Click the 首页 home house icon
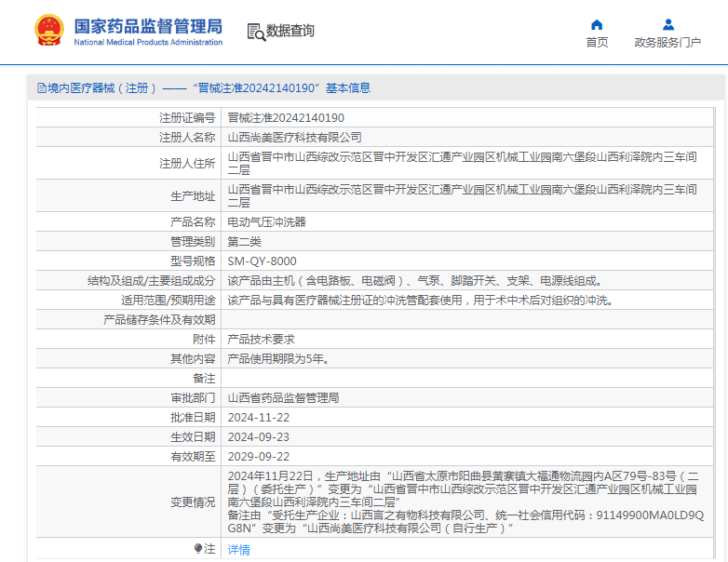 pyautogui.click(x=597, y=25)
